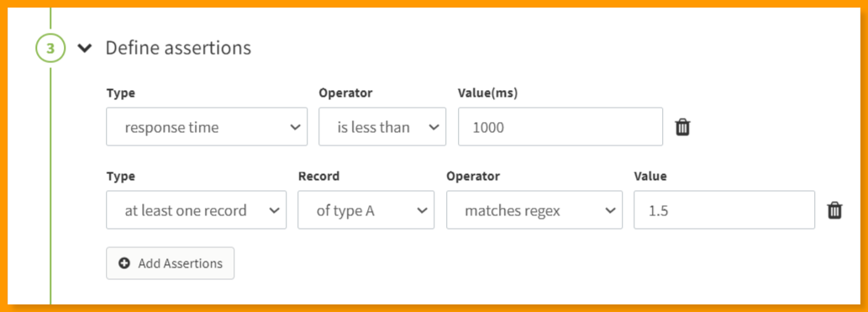Focus the Value(ms) field containing 1000
This screenshot has width=868, height=312.
(560, 127)
